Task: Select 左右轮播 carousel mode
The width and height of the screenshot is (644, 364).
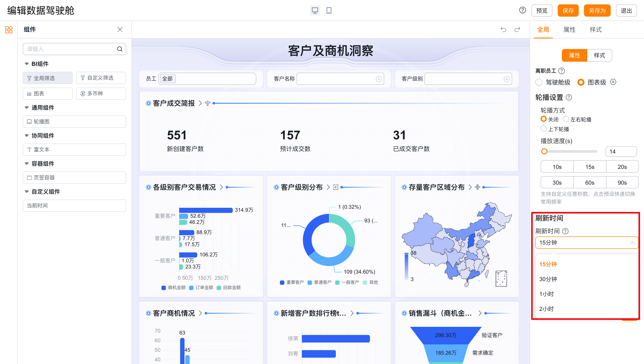Action: (x=566, y=119)
